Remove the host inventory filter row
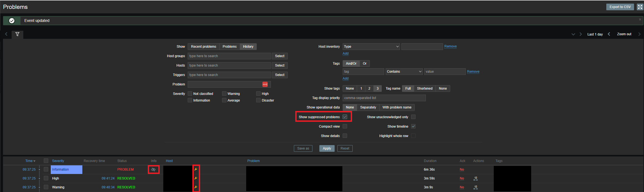 coord(450,46)
